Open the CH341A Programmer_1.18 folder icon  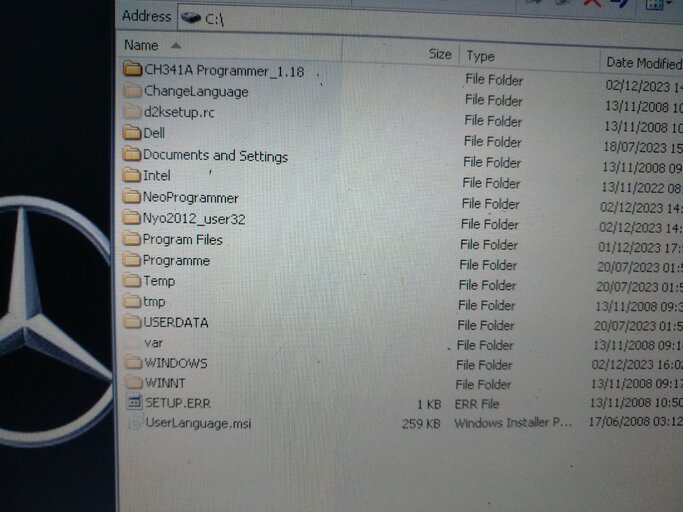(x=132, y=69)
